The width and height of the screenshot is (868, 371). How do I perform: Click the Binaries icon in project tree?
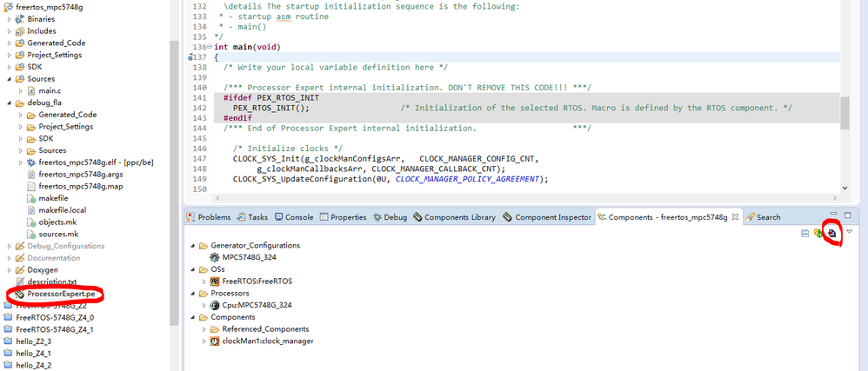coord(20,19)
